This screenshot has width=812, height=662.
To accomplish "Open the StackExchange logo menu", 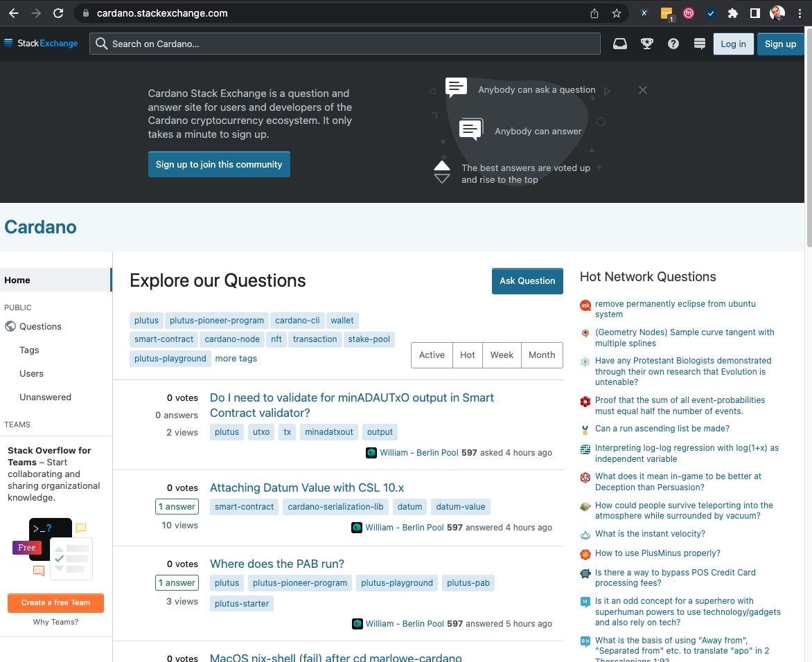I will [x=41, y=44].
